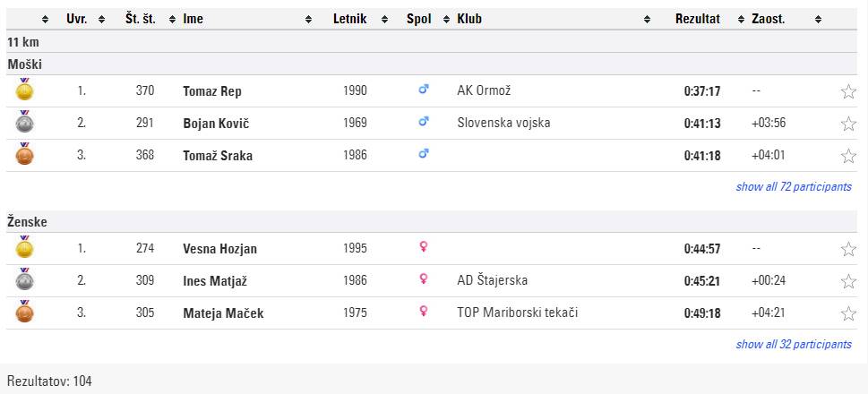Click bronze medal icon for Mateja Maček
This screenshot has width=868, height=394.
[x=24, y=313]
